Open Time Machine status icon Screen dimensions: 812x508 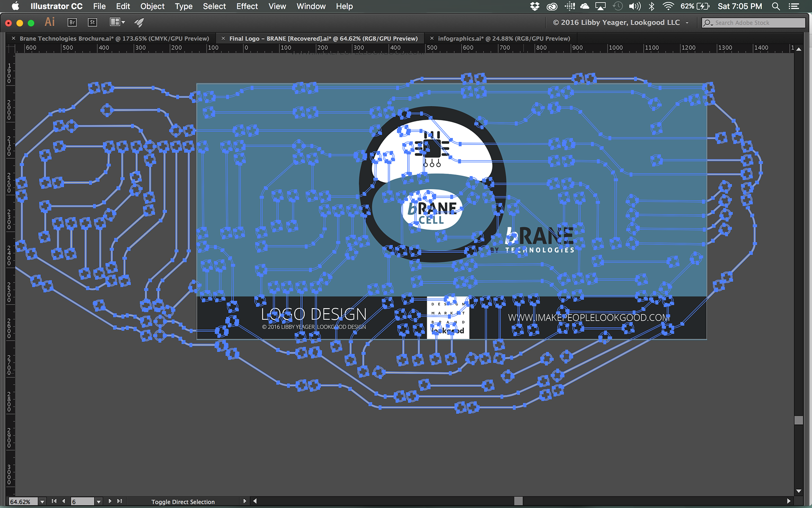pos(617,6)
